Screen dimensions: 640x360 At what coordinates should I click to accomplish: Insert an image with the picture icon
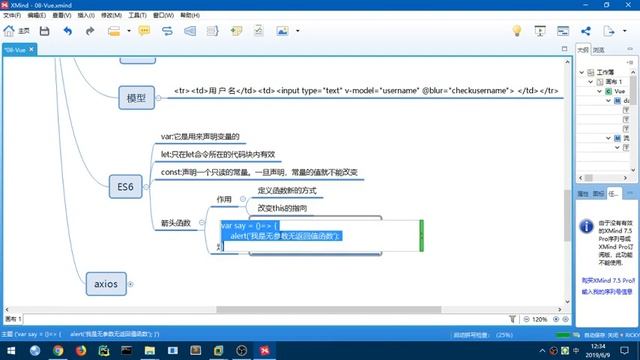(282, 31)
